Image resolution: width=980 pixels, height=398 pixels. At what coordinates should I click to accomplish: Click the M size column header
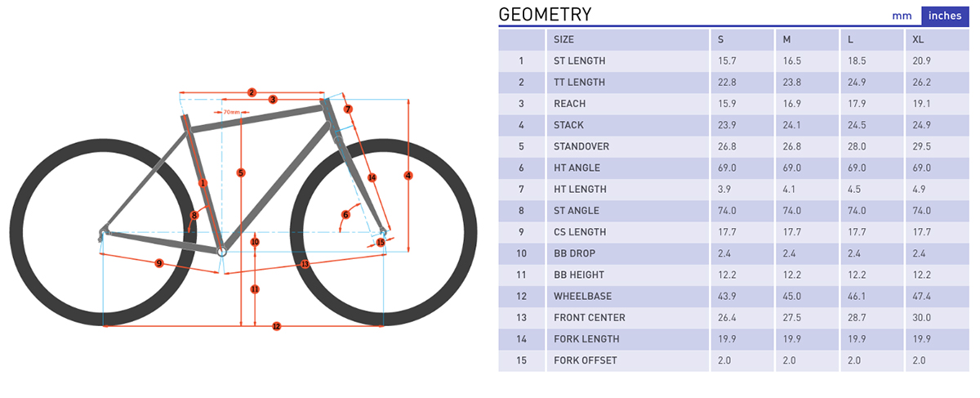pos(787,39)
